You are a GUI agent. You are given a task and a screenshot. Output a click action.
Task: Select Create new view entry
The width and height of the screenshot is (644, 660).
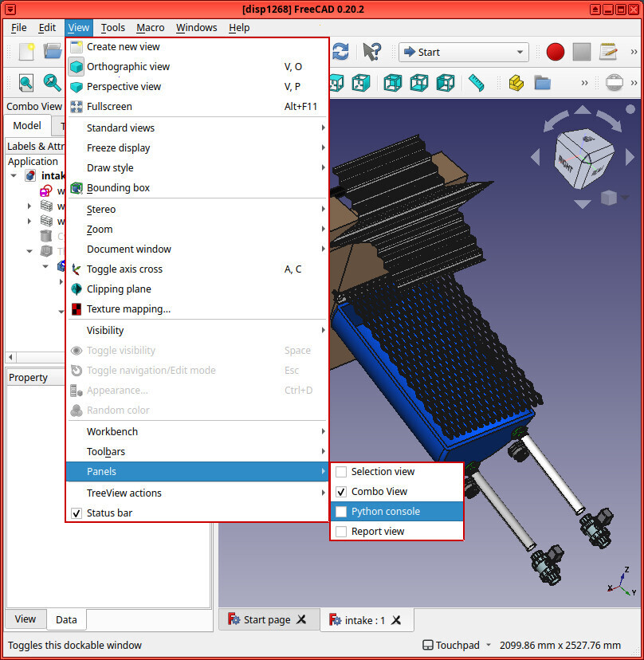click(x=197, y=47)
